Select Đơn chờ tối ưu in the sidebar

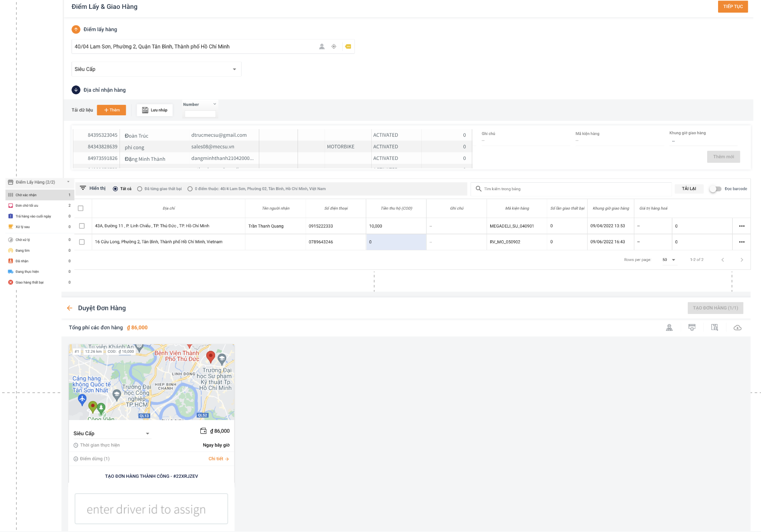point(27,206)
